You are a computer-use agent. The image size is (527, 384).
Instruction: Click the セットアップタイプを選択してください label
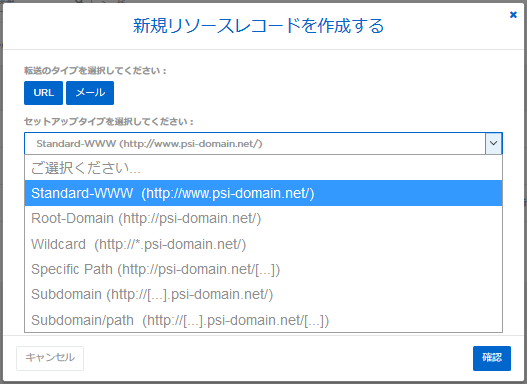(x=109, y=121)
